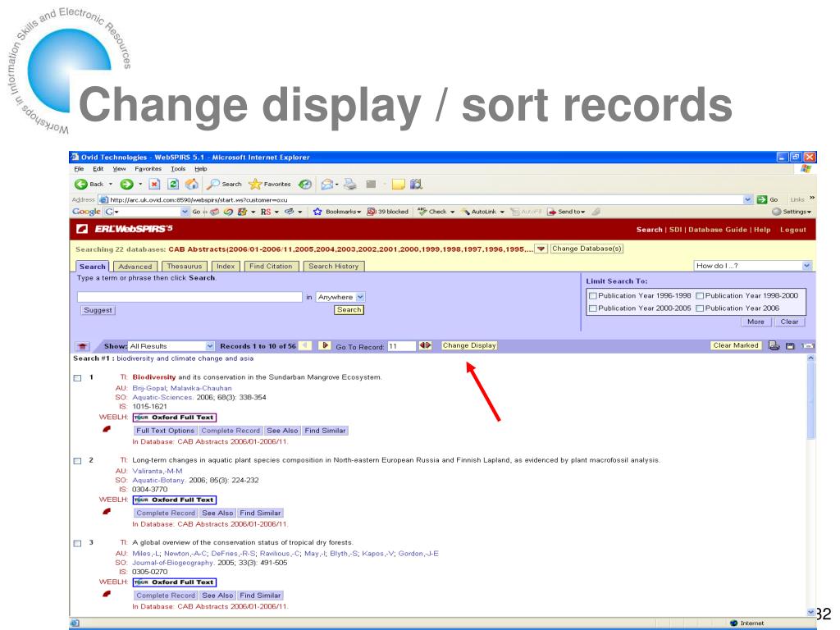
Task: Refresh the page with the Refresh icon
Action: pyautogui.click(x=173, y=184)
